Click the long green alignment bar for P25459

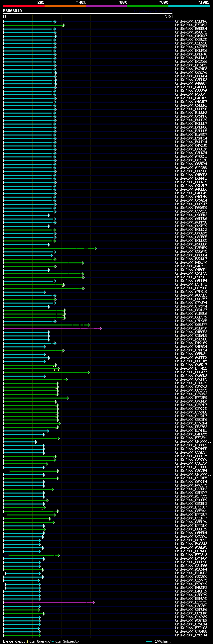(50, 248)
